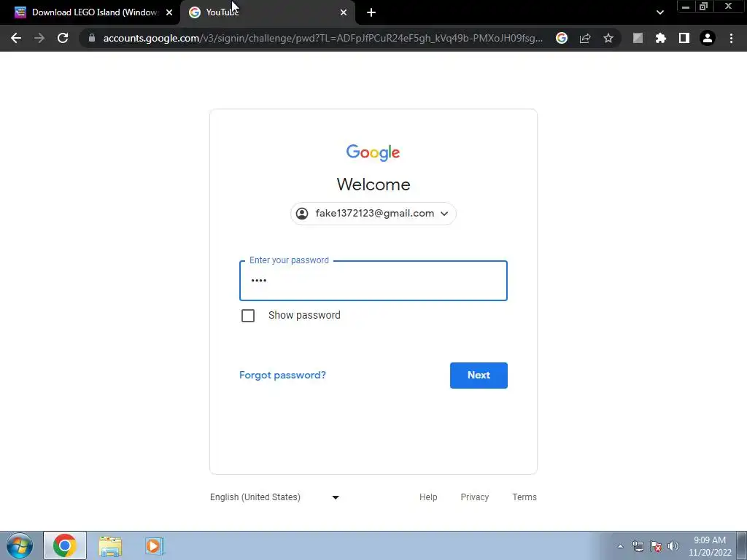Click the Next button
This screenshot has height=560, width=747.
point(479,376)
